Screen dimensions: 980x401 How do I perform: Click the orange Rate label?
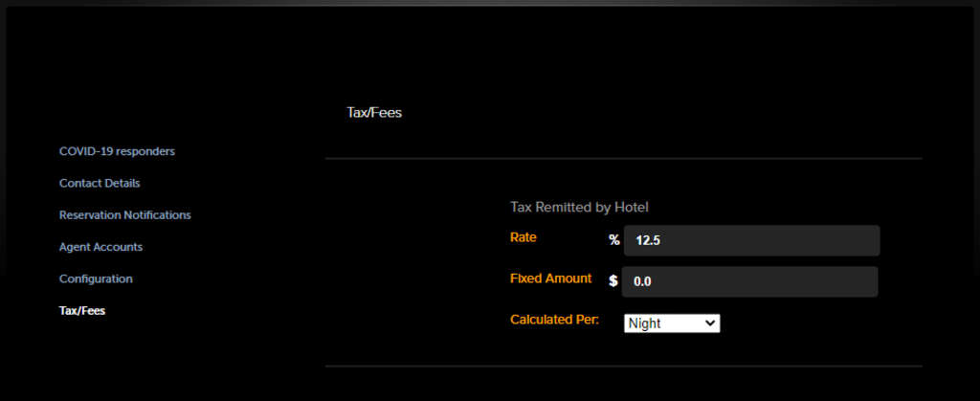pyautogui.click(x=523, y=237)
